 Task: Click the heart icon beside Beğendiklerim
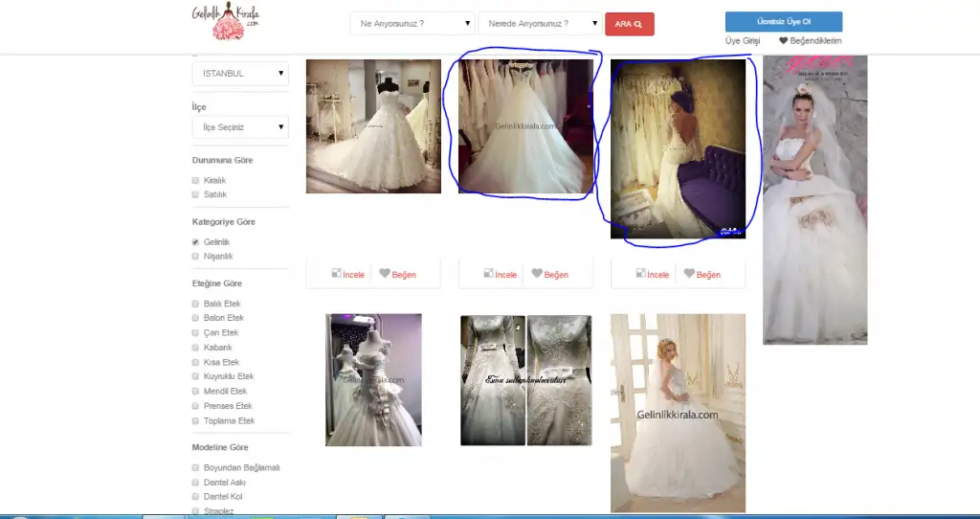coord(783,41)
